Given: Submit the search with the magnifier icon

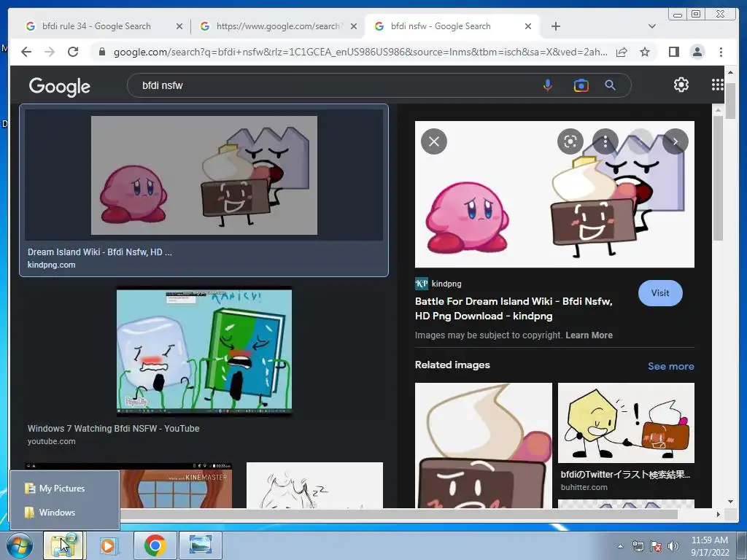Looking at the screenshot, I should click(x=611, y=85).
